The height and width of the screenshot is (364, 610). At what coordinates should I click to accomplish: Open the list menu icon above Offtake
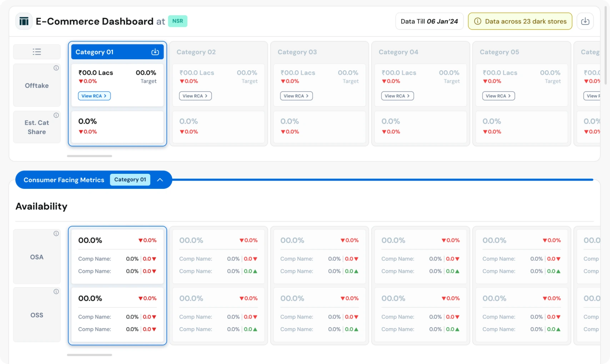pyautogui.click(x=37, y=52)
